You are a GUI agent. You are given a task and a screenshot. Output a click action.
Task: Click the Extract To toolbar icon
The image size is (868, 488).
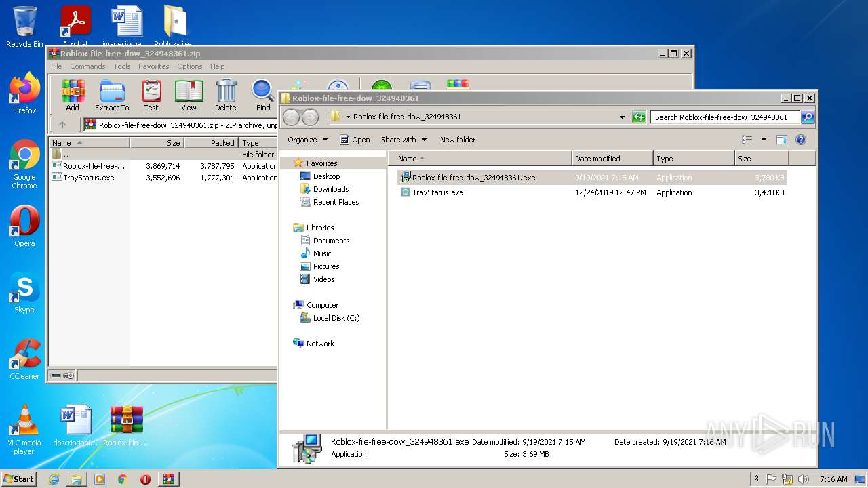tap(112, 95)
